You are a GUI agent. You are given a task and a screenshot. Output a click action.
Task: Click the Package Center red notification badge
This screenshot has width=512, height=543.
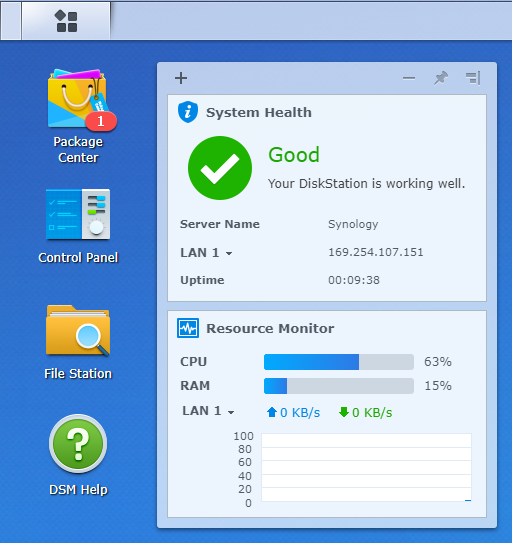tap(101, 121)
